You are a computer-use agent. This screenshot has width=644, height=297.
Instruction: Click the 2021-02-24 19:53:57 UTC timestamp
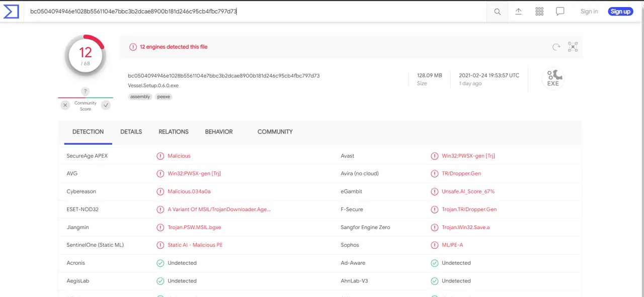point(489,75)
